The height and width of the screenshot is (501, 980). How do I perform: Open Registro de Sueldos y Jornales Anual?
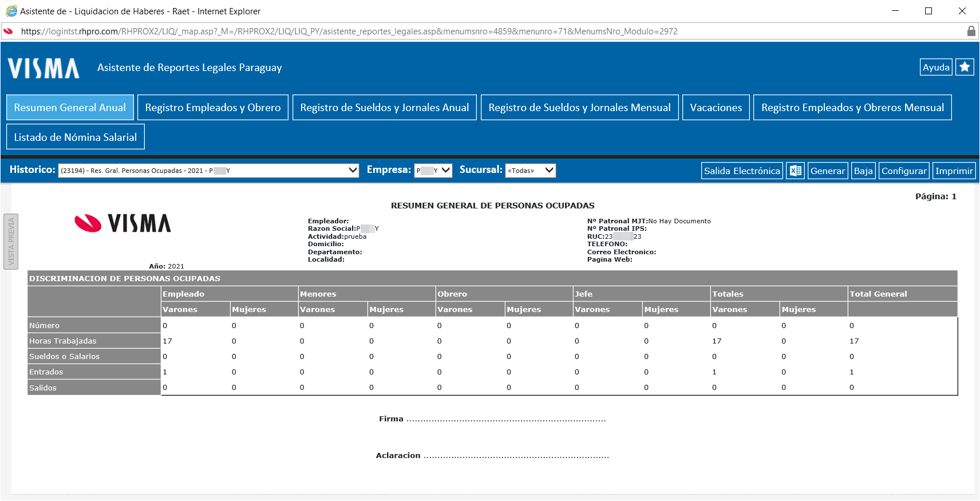[x=385, y=107]
